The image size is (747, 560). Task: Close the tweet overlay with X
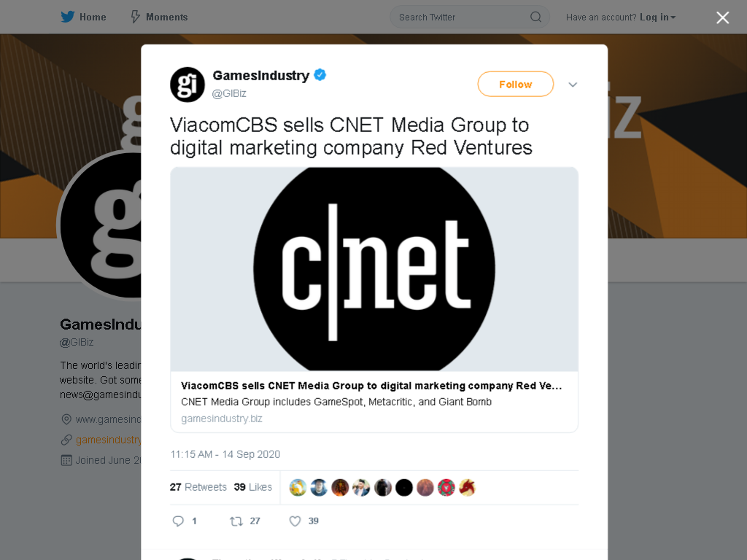[722, 17]
